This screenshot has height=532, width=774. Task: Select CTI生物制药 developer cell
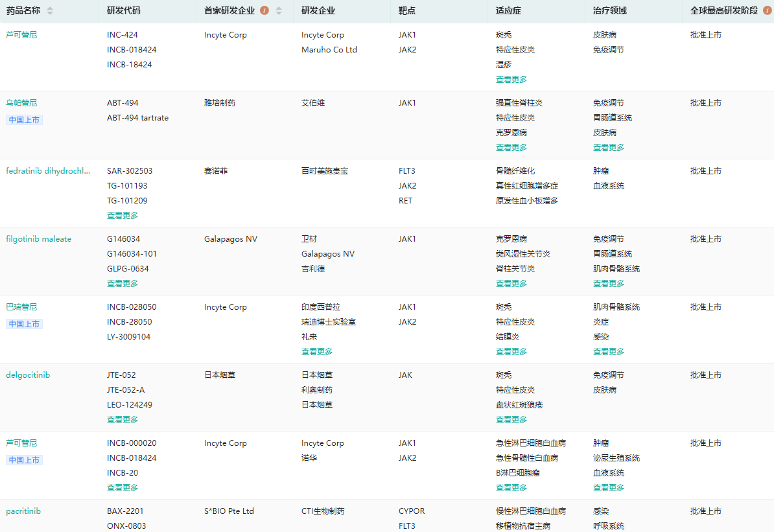[x=323, y=511]
